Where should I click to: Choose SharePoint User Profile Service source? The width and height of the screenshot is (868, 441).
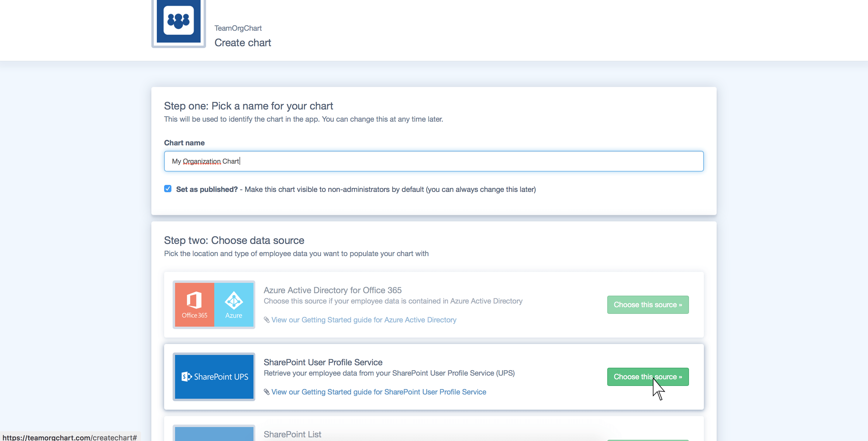(648, 377)
